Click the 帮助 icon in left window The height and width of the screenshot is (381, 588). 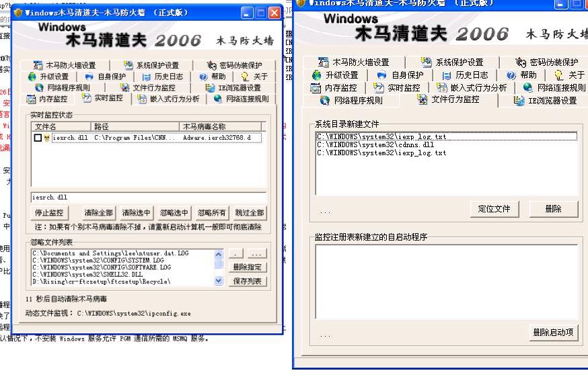(203, 77)
